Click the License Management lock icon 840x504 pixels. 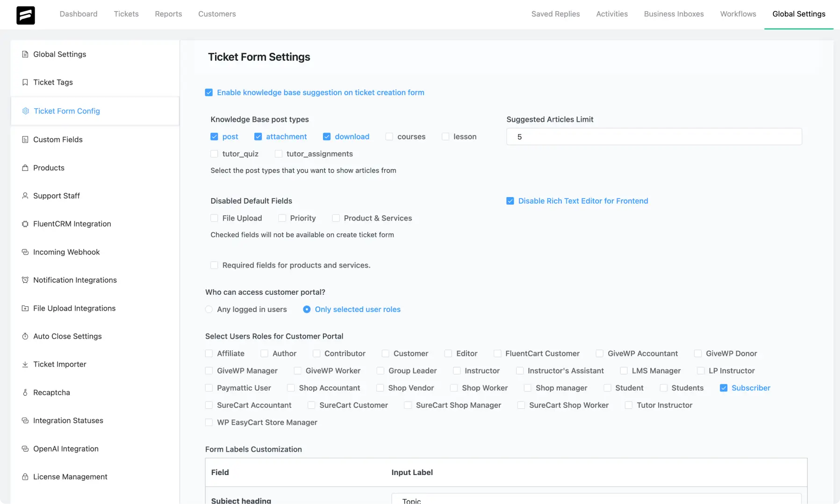[x=25, y=476]
